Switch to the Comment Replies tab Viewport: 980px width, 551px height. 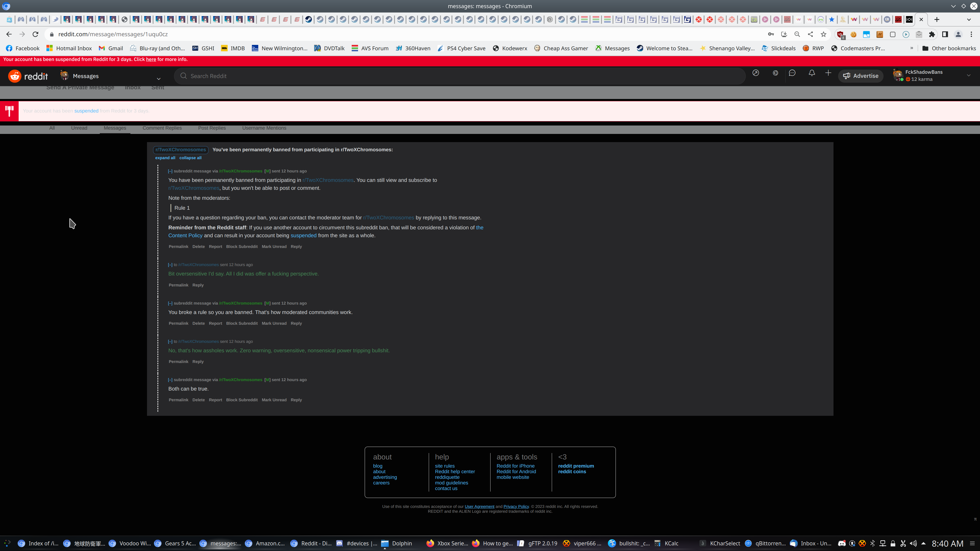pyautogui.click(x=162, y=128)
